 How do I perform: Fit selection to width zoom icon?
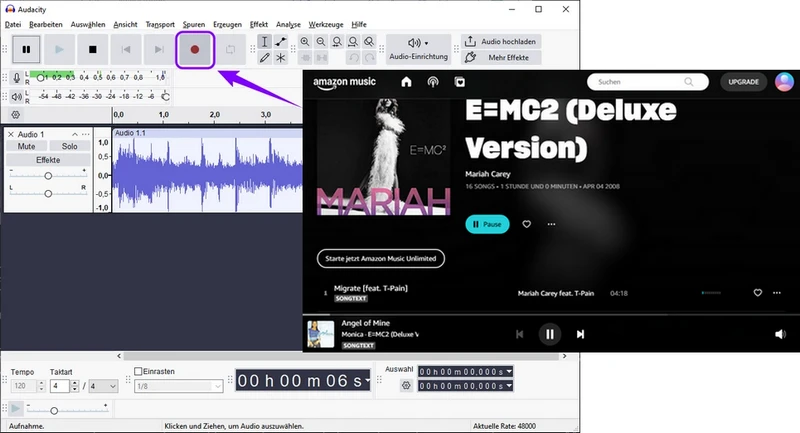(337, 42)
